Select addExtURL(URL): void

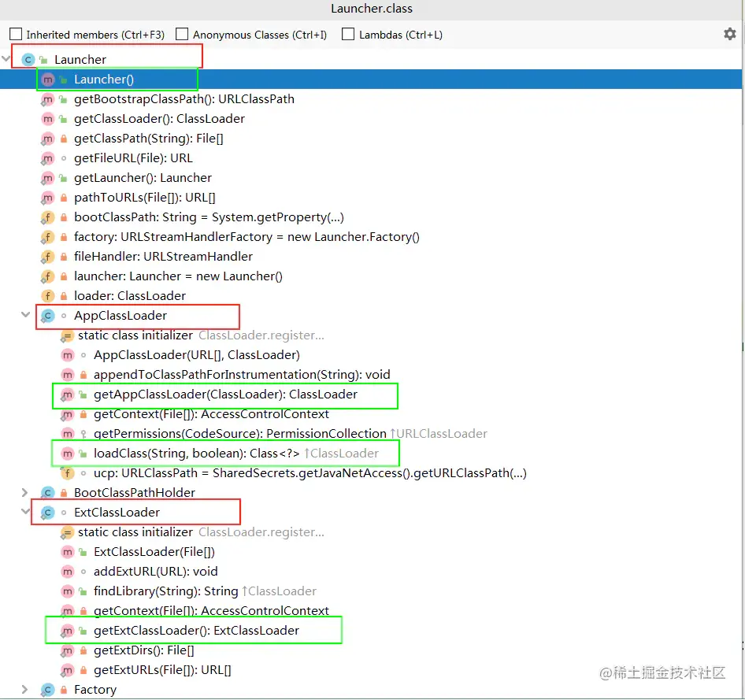click(156, 572)
